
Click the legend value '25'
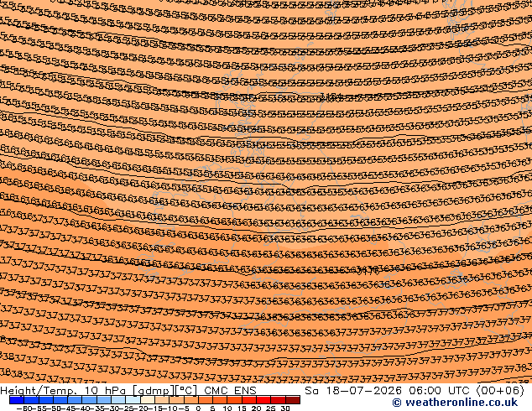pyautogui.click(x=271, y=408)
